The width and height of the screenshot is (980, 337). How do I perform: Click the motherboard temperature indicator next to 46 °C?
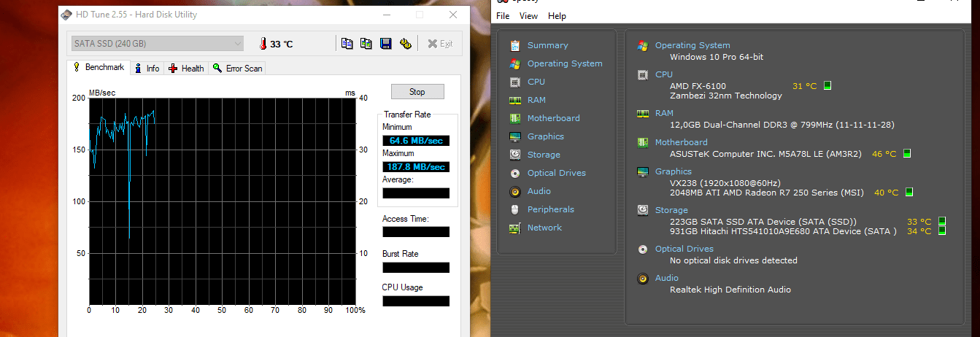[x=907, y=154]
